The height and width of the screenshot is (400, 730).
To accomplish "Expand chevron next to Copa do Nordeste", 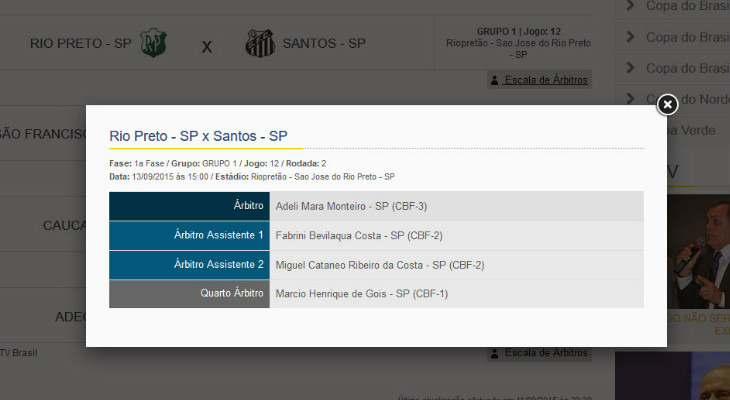I will (630, 99).
